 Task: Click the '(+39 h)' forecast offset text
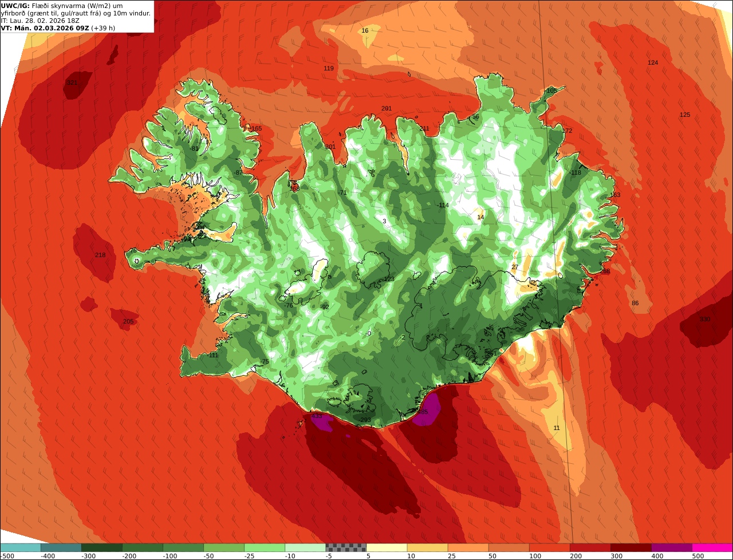[x=103, y=28]
